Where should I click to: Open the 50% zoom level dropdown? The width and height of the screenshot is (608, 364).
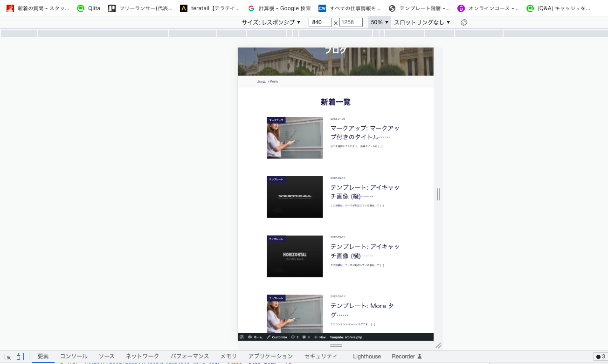[379, 22]
